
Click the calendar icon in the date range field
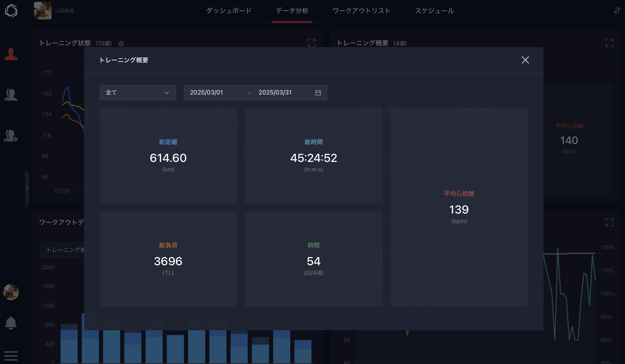coord(318,93)
